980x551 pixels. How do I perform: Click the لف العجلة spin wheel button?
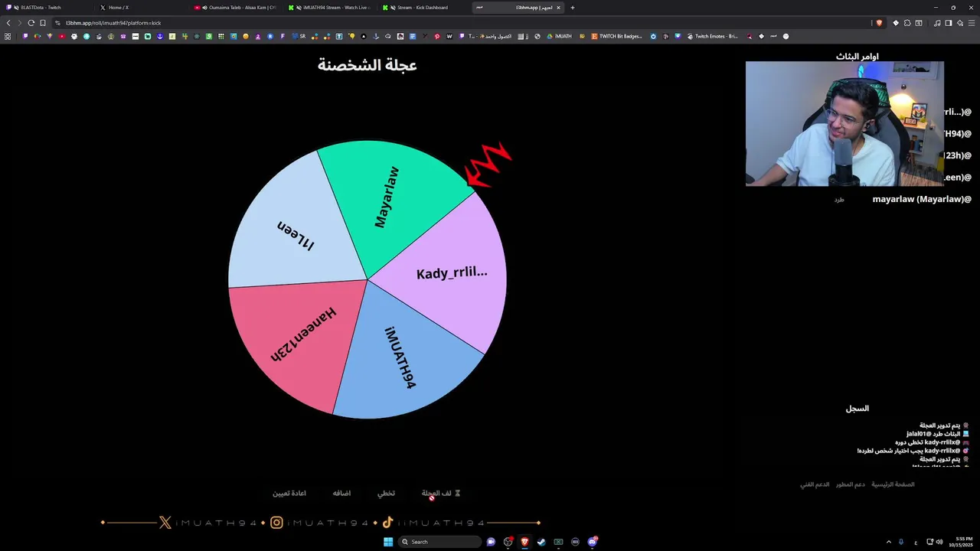pyautogui.click(x=441, y=494)
